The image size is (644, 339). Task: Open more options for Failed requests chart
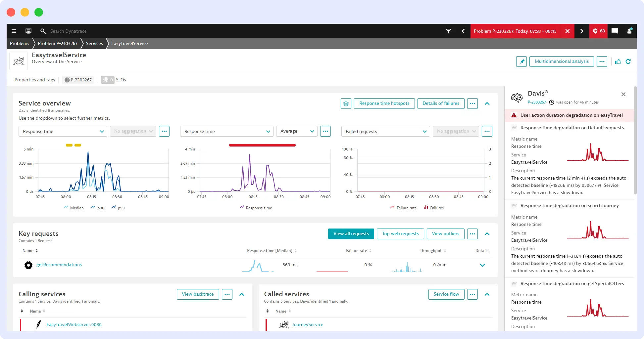tap(487, 131)
